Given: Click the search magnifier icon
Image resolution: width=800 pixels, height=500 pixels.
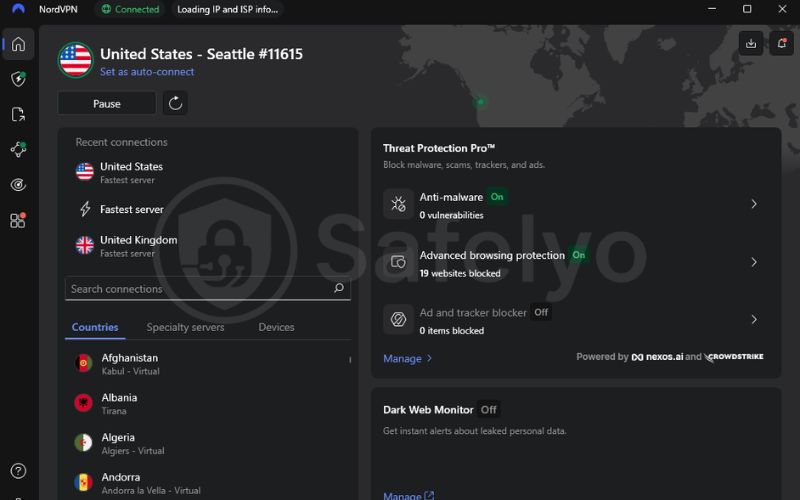Looking at the screenshot, I should pyautogui.click(x=339, y=288).
